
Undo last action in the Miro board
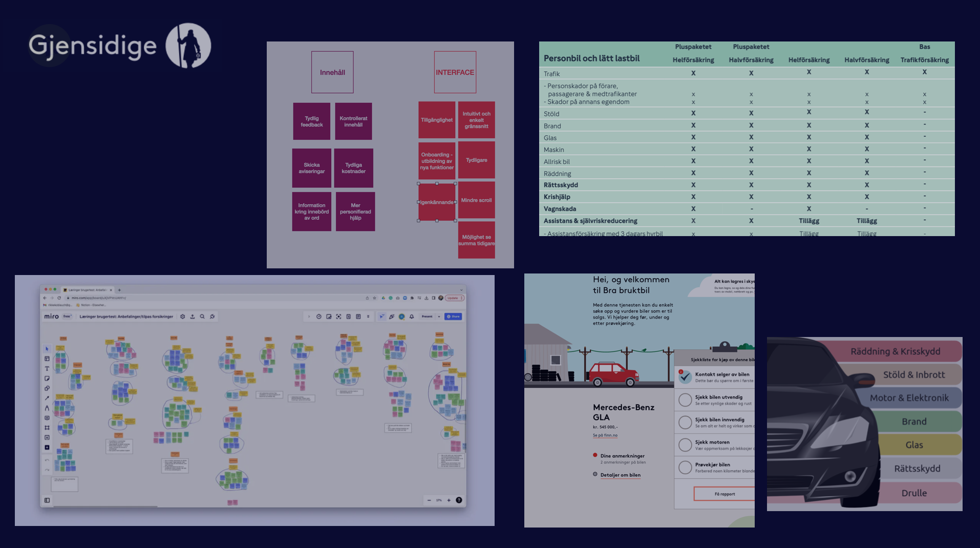(x=47, y=459)
